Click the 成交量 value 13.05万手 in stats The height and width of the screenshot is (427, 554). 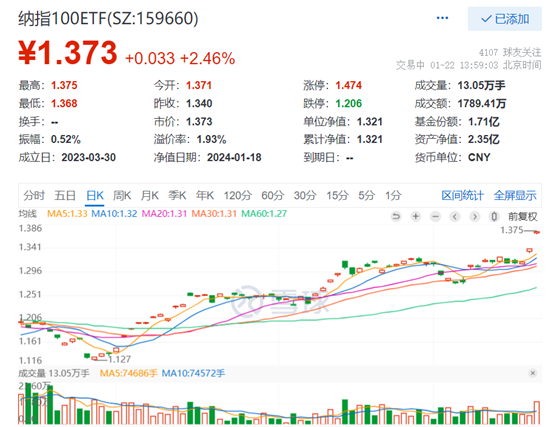(482, 85)
